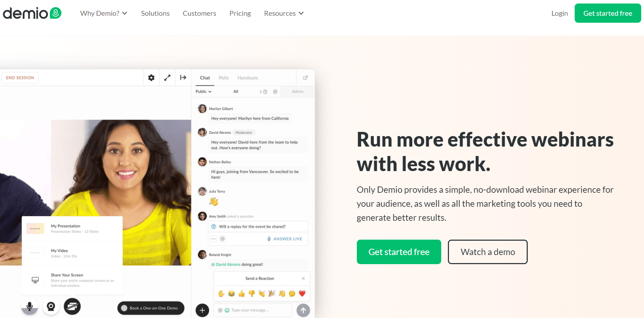Click the waving hand emoji in Julia Terry's message
The width and height of the screenshot is (644, 318).
point(214,202)
